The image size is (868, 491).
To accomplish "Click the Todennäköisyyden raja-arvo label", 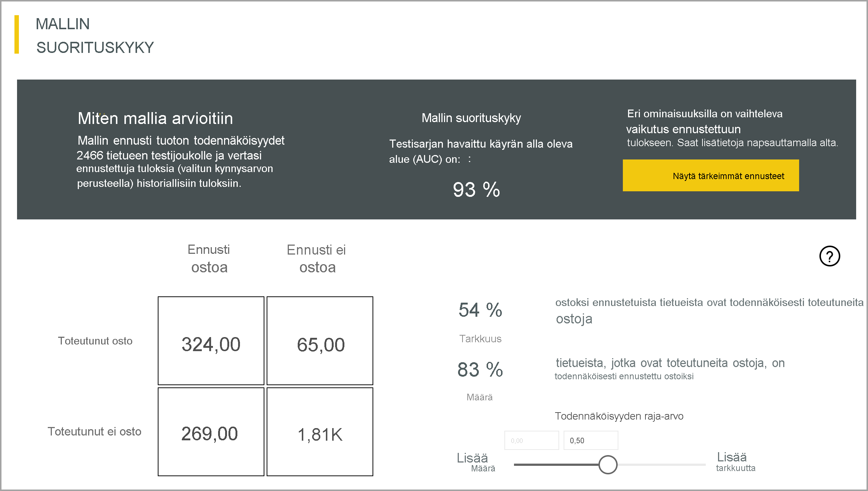I will (619, 416).
